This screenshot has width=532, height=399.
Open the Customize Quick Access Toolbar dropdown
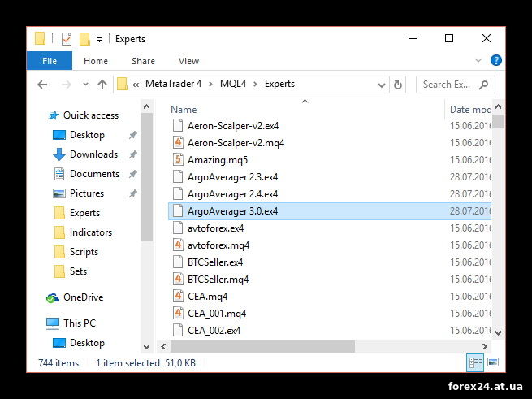pyautogui.click(x=99, y=40)
